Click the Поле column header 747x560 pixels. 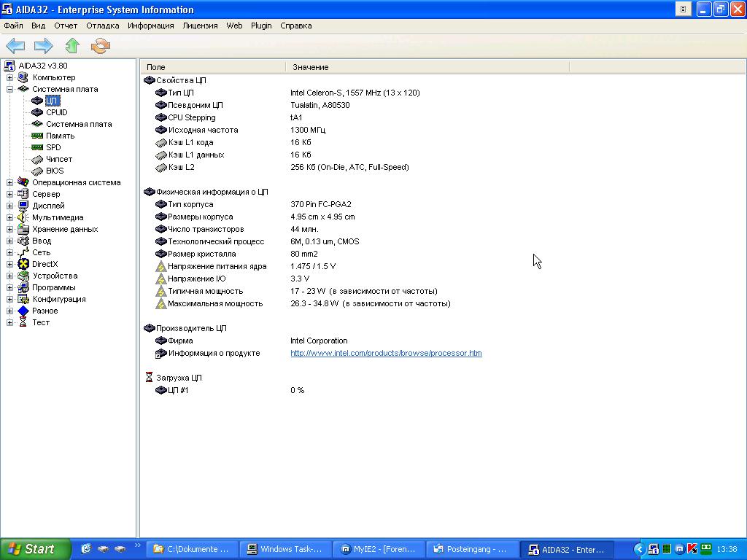point(213,67)
